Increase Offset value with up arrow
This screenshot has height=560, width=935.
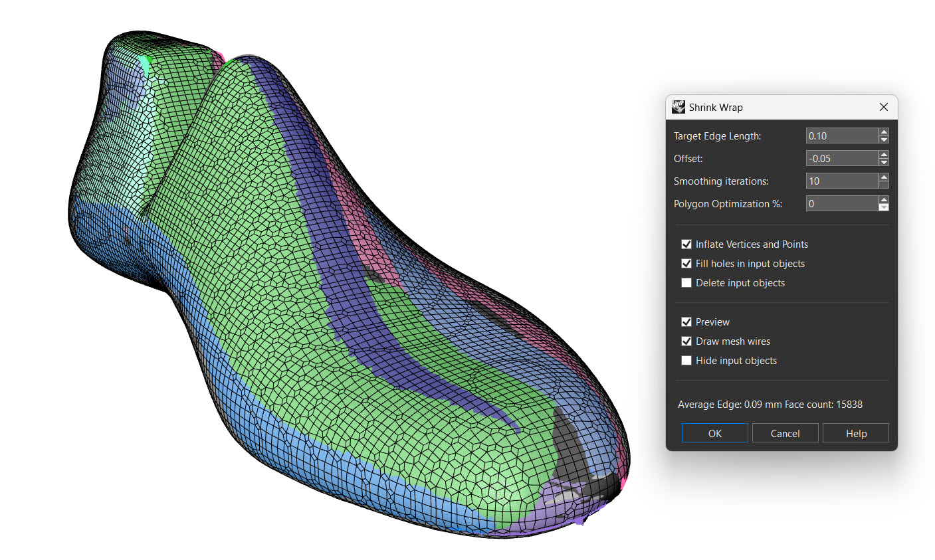click(883, 155)
